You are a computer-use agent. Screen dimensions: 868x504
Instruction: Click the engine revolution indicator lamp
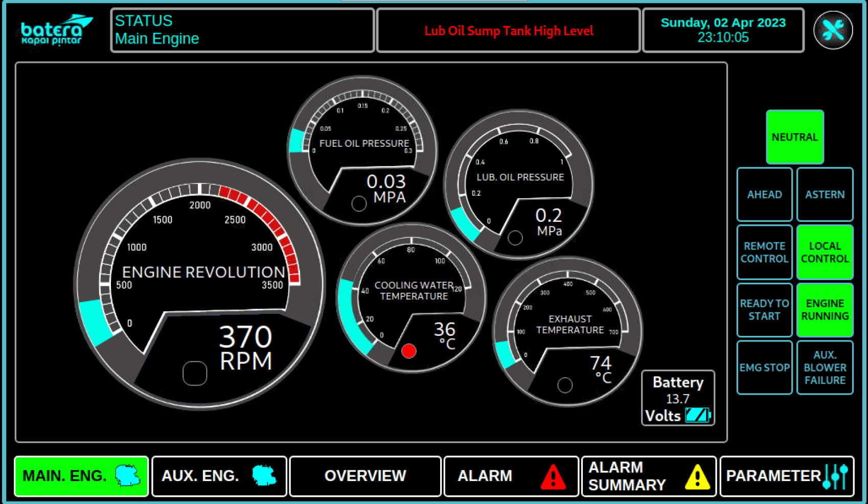point(195,373)
